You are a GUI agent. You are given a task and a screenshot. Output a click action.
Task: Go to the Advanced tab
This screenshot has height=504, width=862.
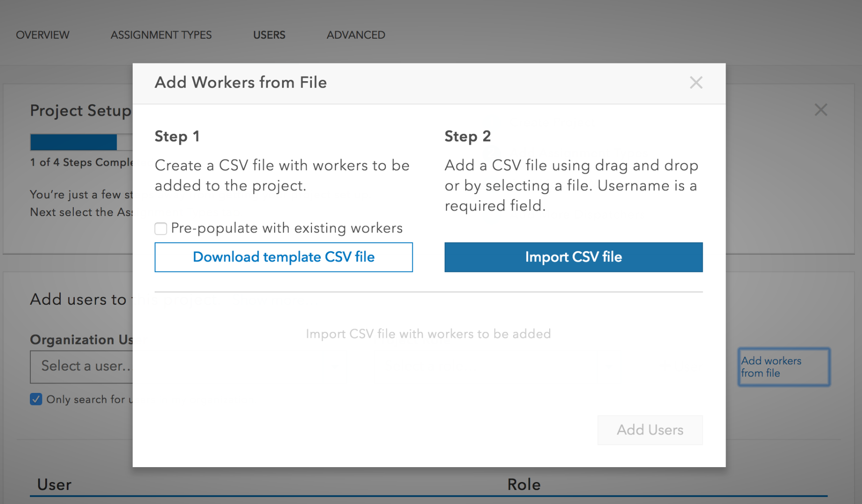coord(355,35)
